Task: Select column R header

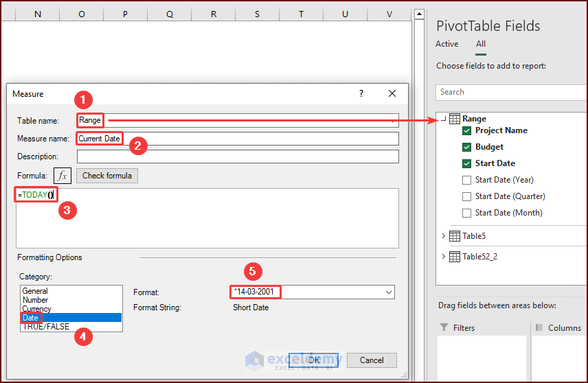Action: tap(214, 14)
